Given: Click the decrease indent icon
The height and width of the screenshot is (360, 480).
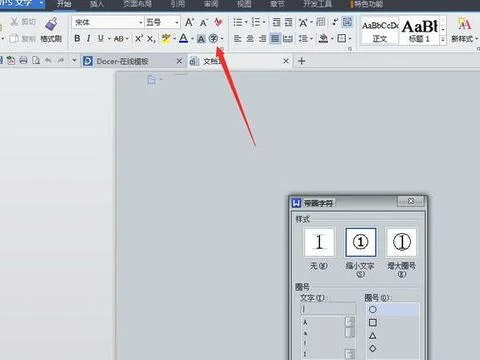Looking at the screenshot, I should pos(276,22).
